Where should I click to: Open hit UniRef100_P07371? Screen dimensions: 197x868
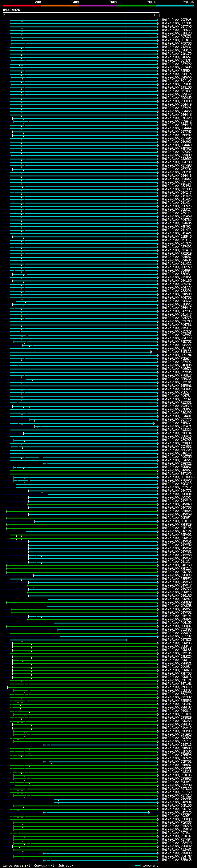177,37
